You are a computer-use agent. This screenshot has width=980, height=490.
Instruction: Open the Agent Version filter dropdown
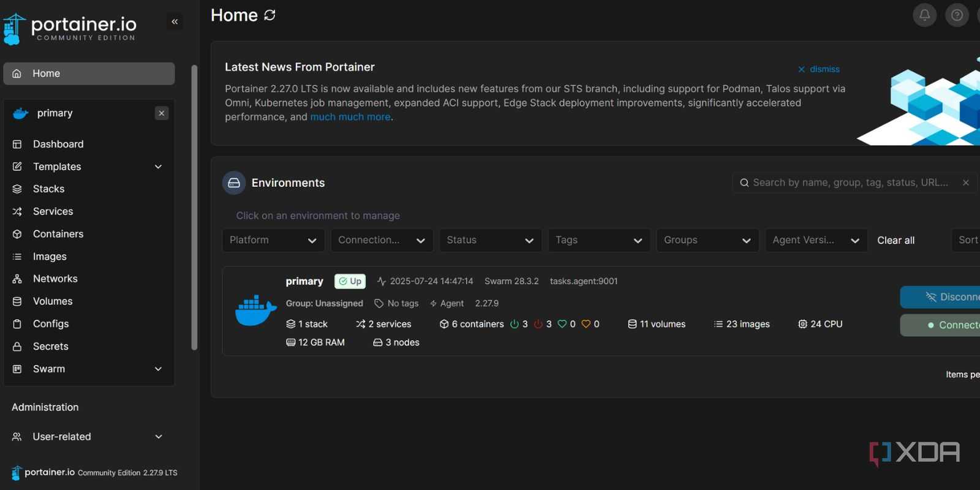[x=816, y=240]
